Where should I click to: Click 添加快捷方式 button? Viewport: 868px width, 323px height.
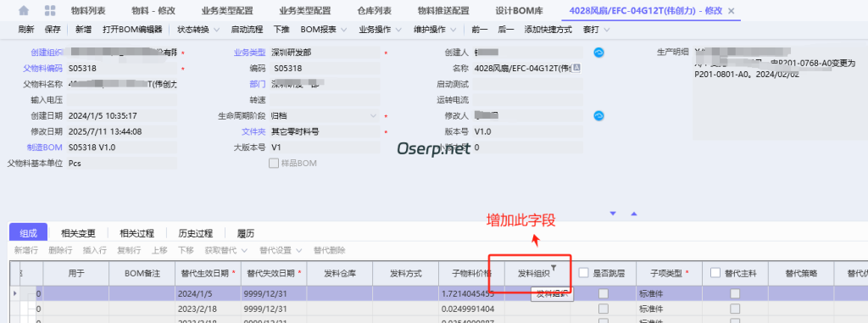pyautogui.click(x=548, y=30)
